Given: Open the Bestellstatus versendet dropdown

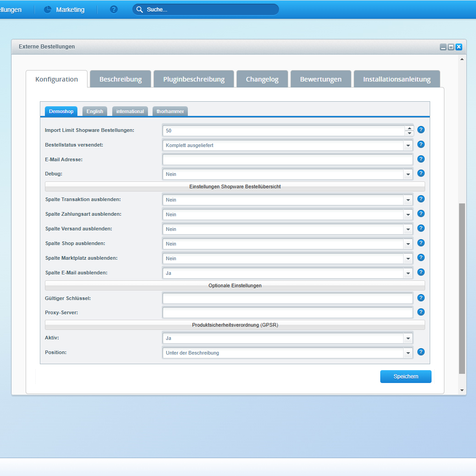Looking at the screenshot, I should coord(408,145).
